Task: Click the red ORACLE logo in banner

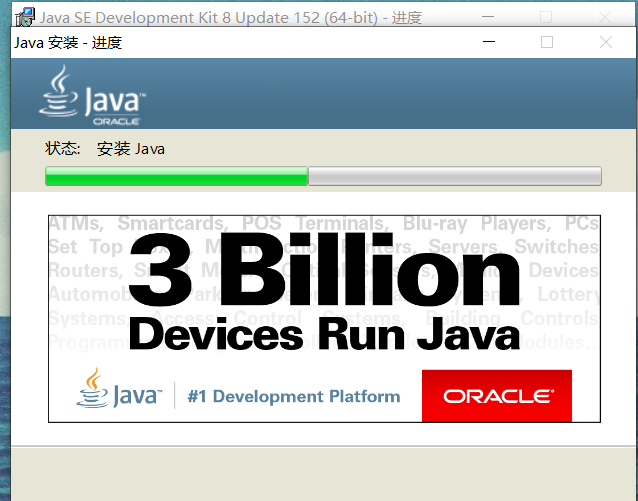Action: pyautogui.click(x=497, y=396)
